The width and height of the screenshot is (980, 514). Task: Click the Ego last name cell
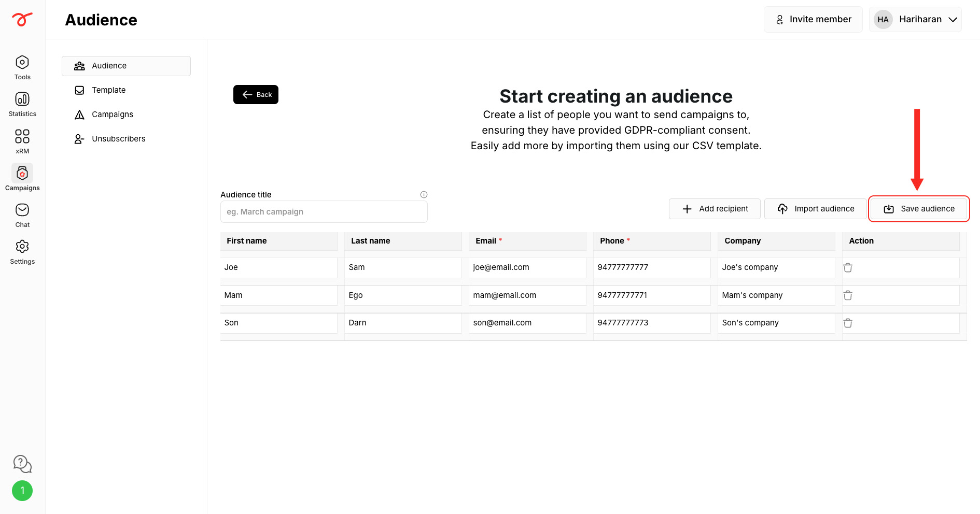403,295
